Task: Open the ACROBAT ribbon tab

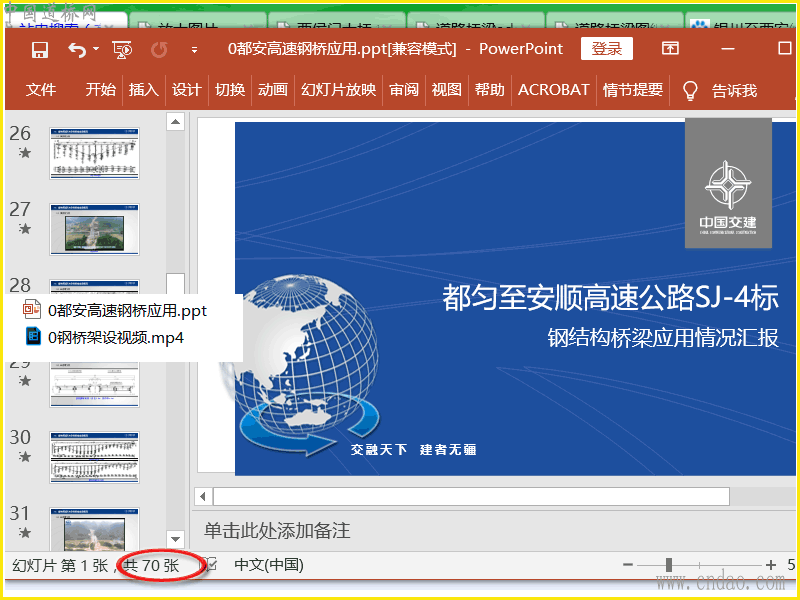Action: [x=554, y=90]
